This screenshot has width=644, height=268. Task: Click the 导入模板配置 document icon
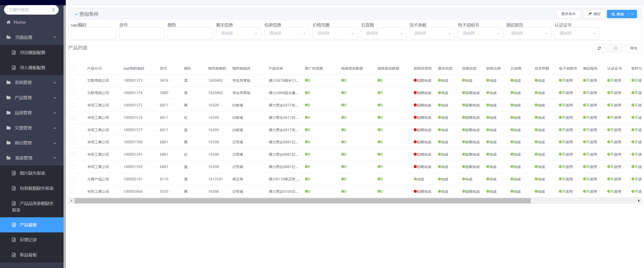(x=14, y=68)
